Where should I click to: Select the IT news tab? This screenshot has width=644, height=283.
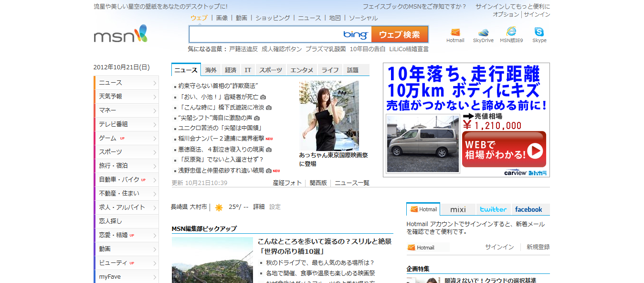tap(248, 70)
